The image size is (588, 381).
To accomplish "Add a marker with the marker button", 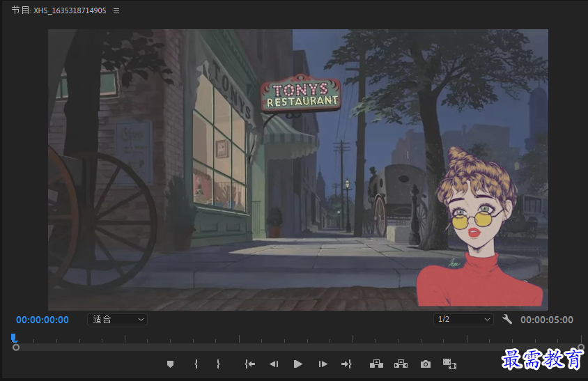I will (170, 364).
